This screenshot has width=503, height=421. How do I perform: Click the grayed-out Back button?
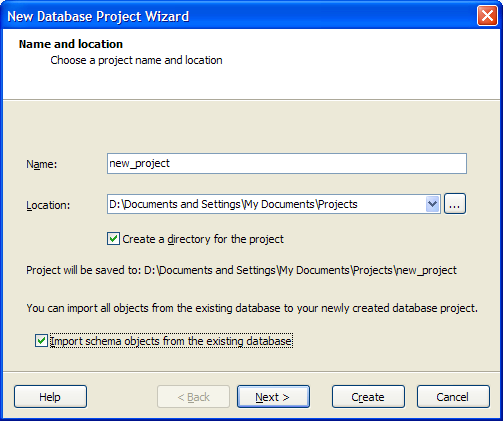click(194, 397)
